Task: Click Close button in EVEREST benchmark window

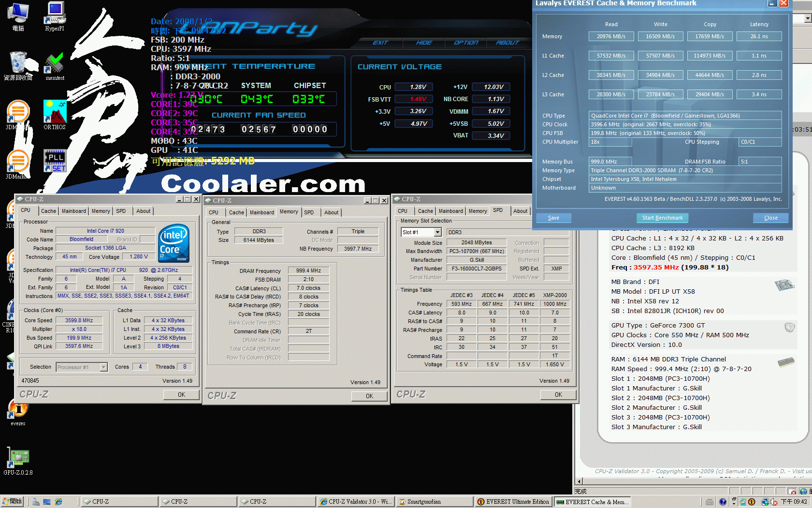Action: [x=771, y=218]
